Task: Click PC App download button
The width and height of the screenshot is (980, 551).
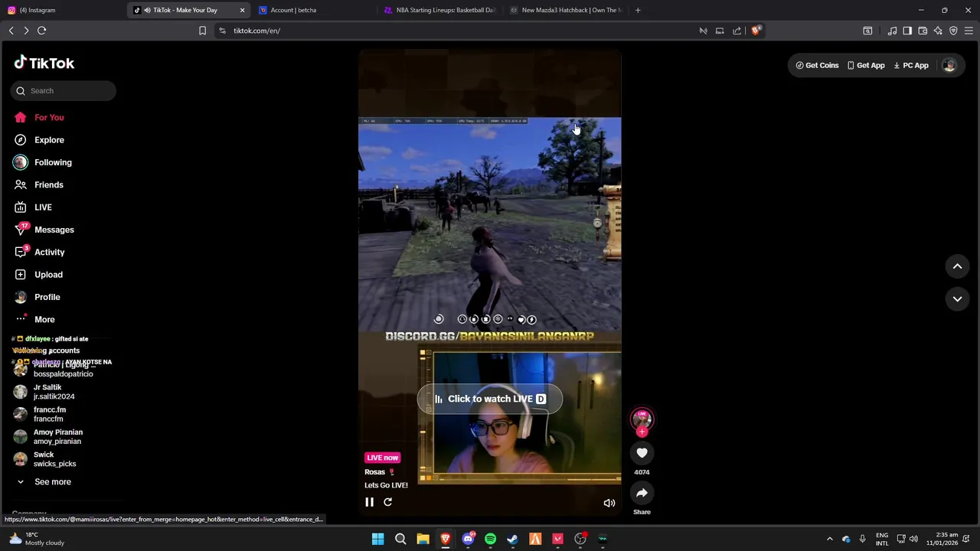Action: [911, 66]
